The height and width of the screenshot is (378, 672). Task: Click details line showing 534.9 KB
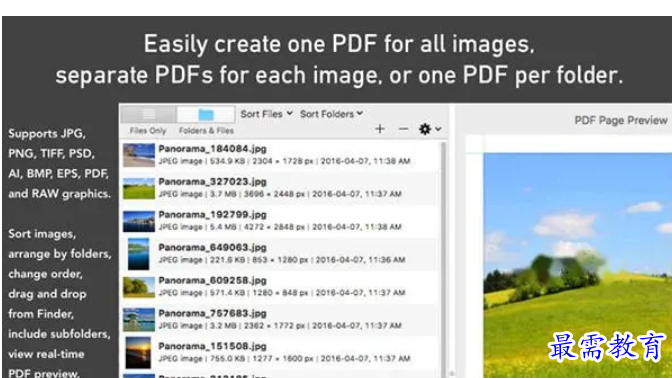(x=285, y=161)
